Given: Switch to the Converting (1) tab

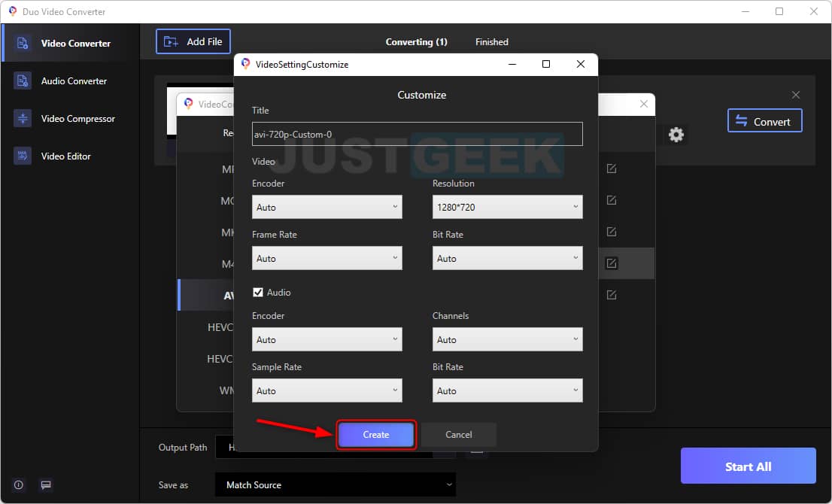Looking at the screenshot, I should pyautogui.click(x=416, y=42).
